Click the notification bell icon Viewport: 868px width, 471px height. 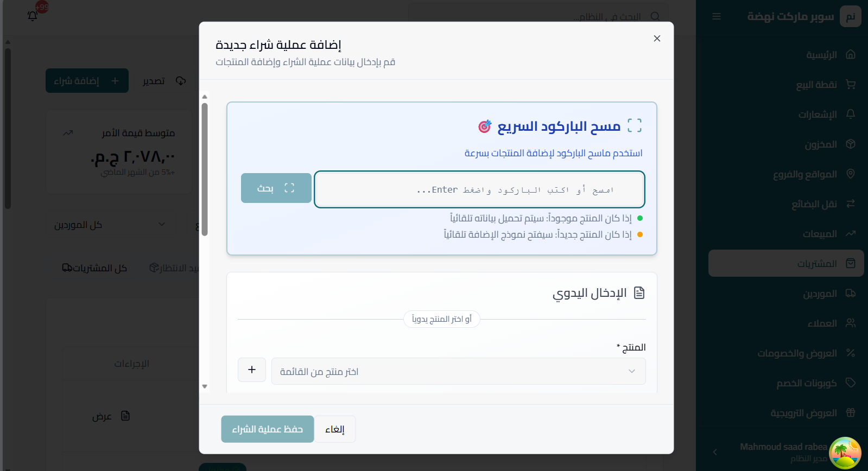pos(33,16)
